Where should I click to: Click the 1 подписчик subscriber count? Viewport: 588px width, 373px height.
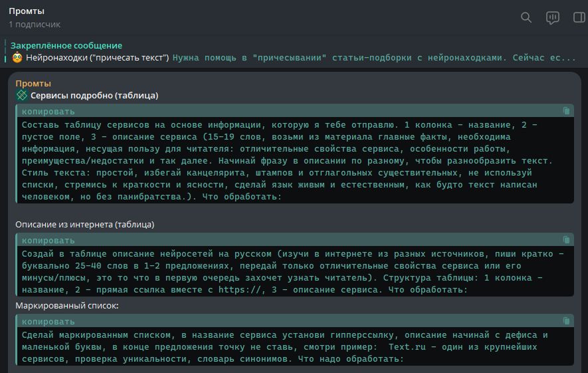pos(35,25)
